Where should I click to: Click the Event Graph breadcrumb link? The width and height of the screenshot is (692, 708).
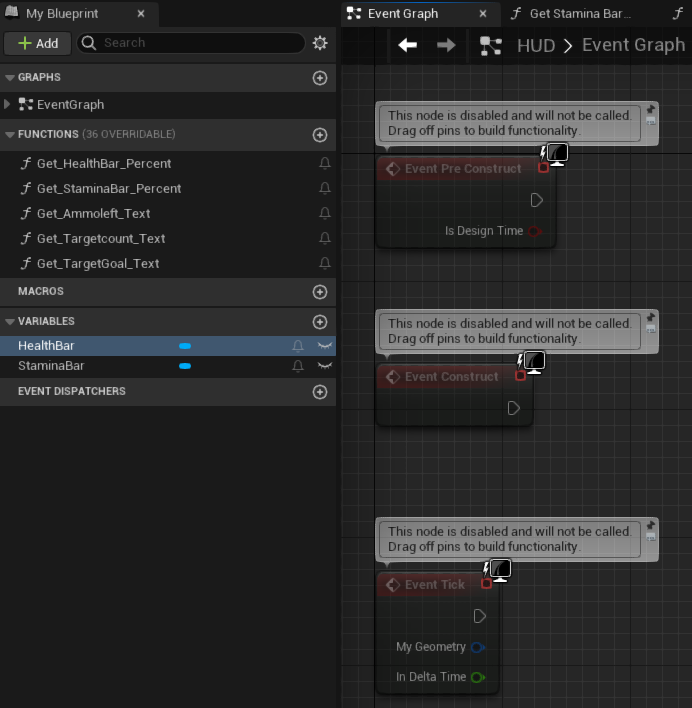pos(633,45)
